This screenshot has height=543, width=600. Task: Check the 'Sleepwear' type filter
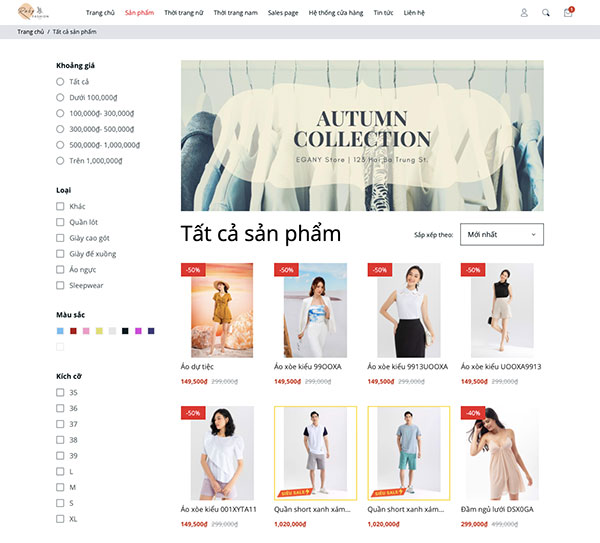(x=60, y=285)
